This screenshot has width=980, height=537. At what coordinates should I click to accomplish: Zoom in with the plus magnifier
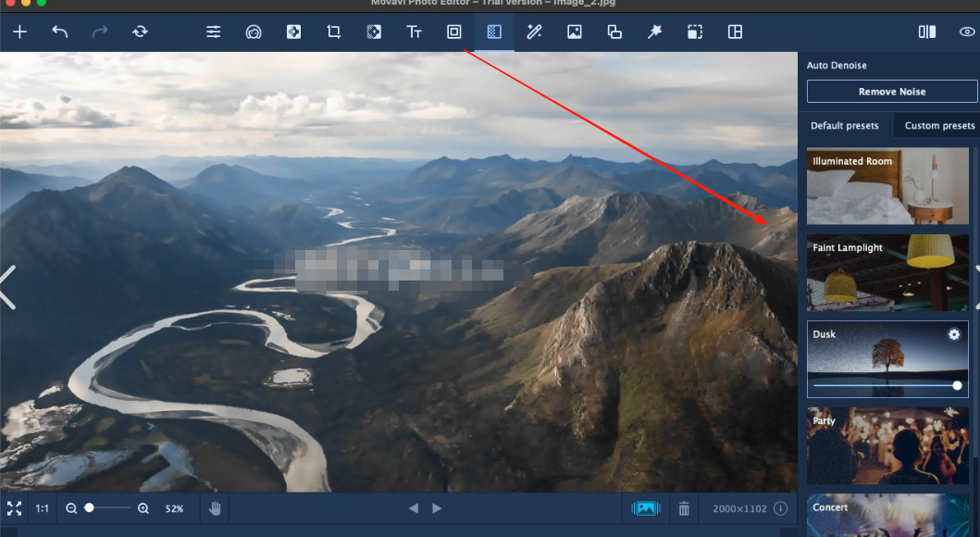(x=143, y=509)
